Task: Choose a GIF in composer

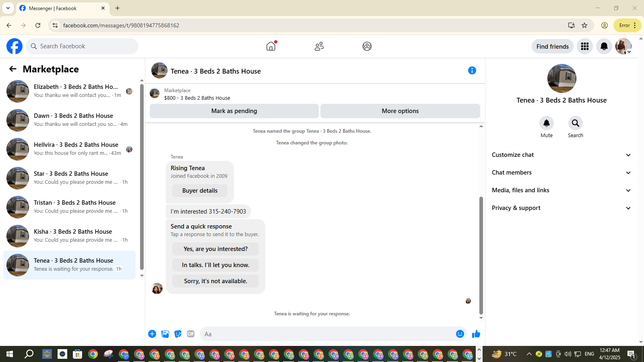Action: [x=191, y=334]
